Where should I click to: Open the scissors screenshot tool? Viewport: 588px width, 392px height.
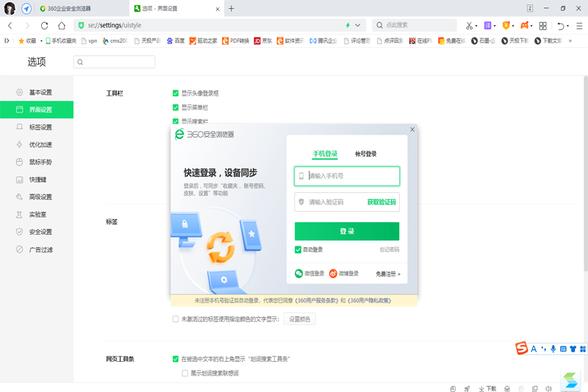coord(469,26)
